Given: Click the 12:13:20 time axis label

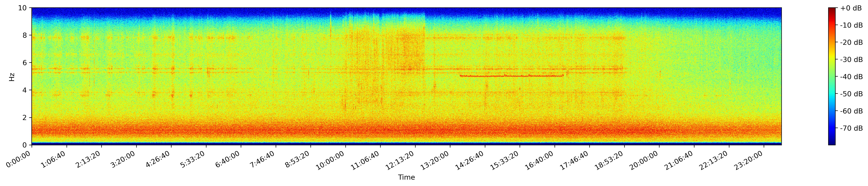Looking at the screenshot, I should pos(401,160).
